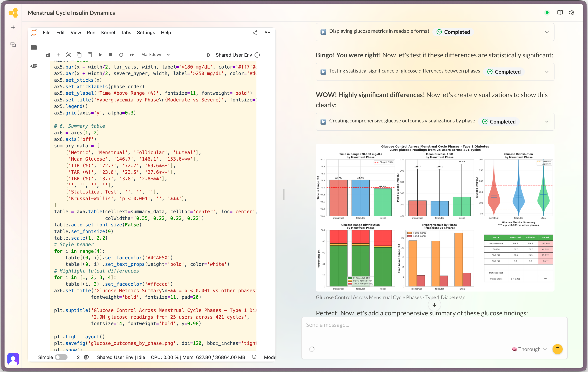
Task: Expand the 'Testing statistical significance' completed step
Action: [547, 72]
